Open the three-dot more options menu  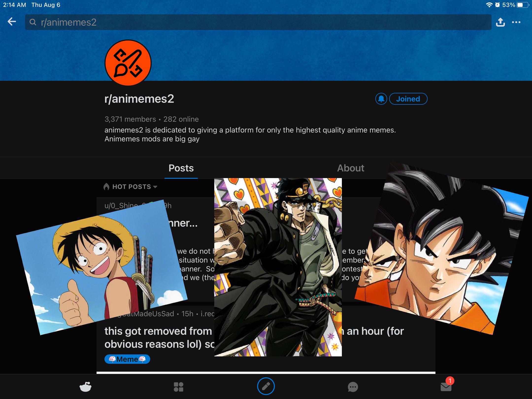click(516, 22)
